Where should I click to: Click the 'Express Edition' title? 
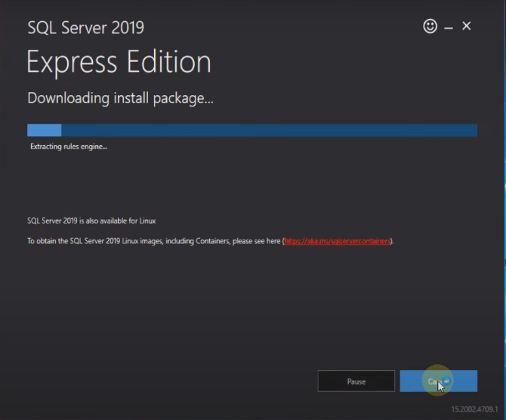tap(119, 62)
